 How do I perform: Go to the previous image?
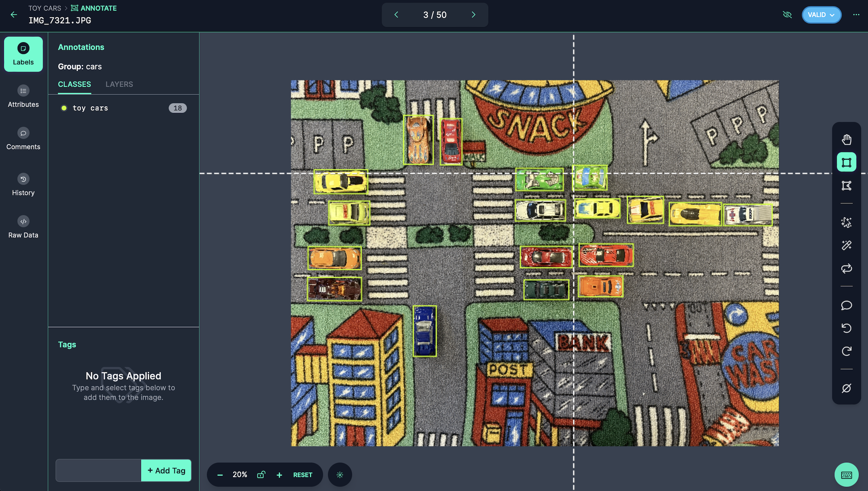pyautogui.click(x=396, y=15)
